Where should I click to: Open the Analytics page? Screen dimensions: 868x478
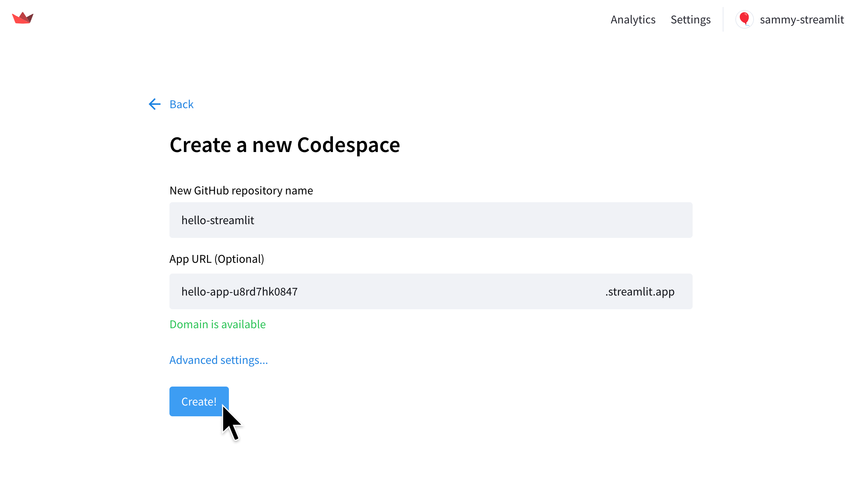click(x=633, y=19)
